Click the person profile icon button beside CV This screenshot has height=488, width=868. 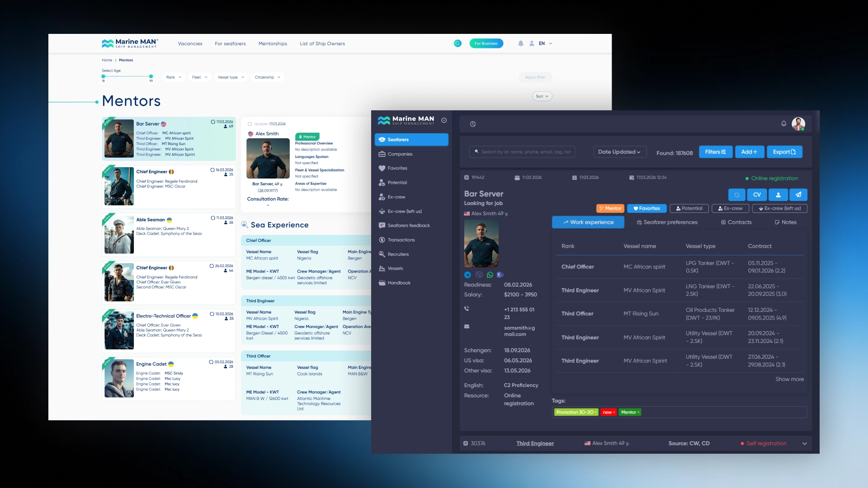tap(778, 195)
